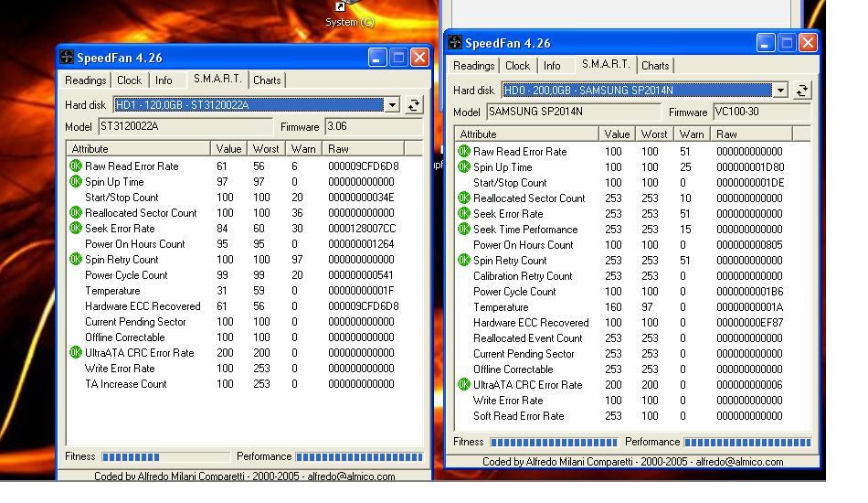Click OK icon beside Reallocated Sector Count, SAMSUNG window
The image size is (868, 503).
pyautogui.click(x=464, y=198)
